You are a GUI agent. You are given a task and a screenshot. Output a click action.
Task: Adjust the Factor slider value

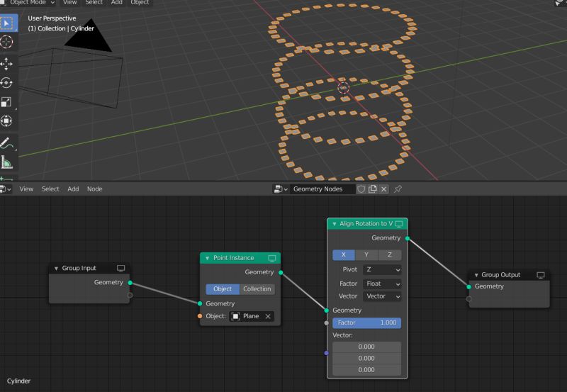(x=366, y=323)
